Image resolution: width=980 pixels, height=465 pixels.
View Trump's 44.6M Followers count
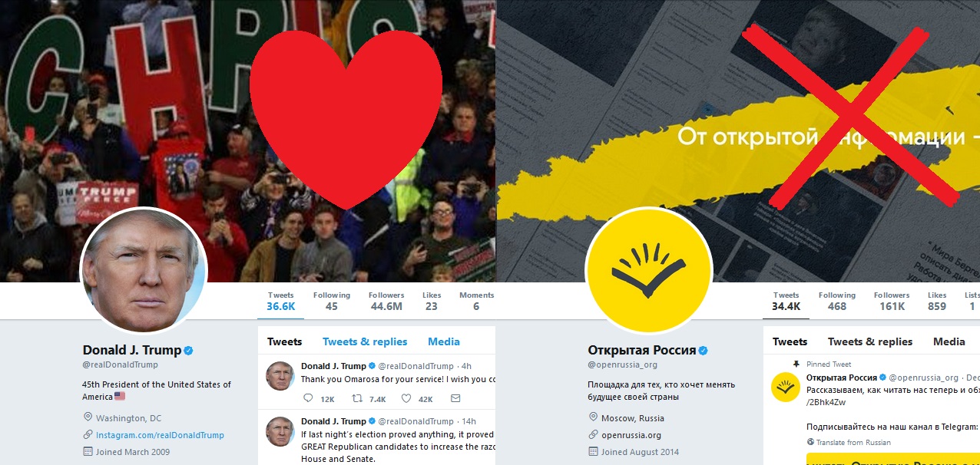point(386,301)
